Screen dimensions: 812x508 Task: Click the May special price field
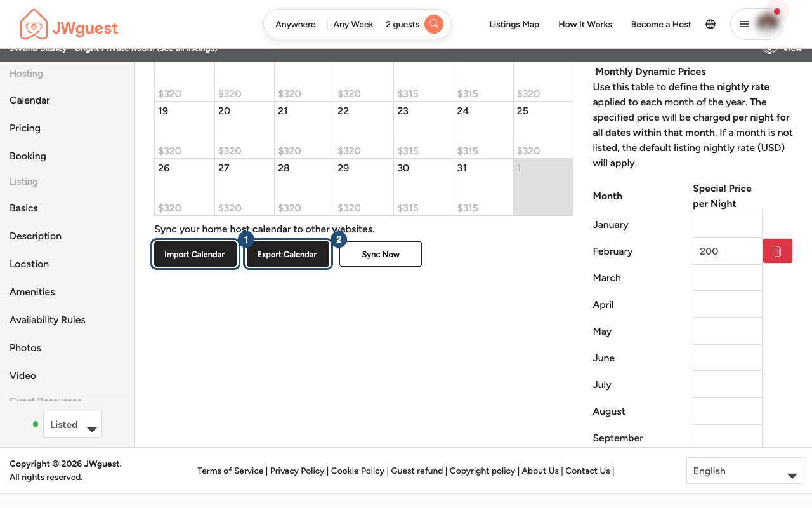728,331
